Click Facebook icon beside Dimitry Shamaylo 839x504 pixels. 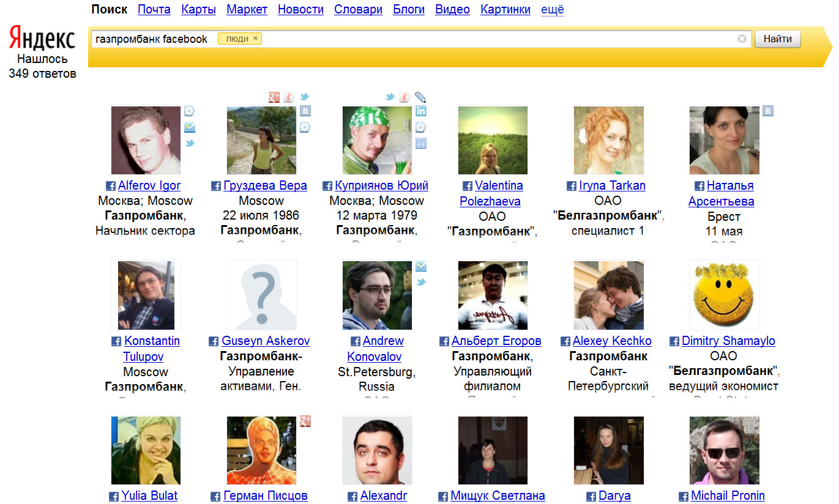[674, 341]
